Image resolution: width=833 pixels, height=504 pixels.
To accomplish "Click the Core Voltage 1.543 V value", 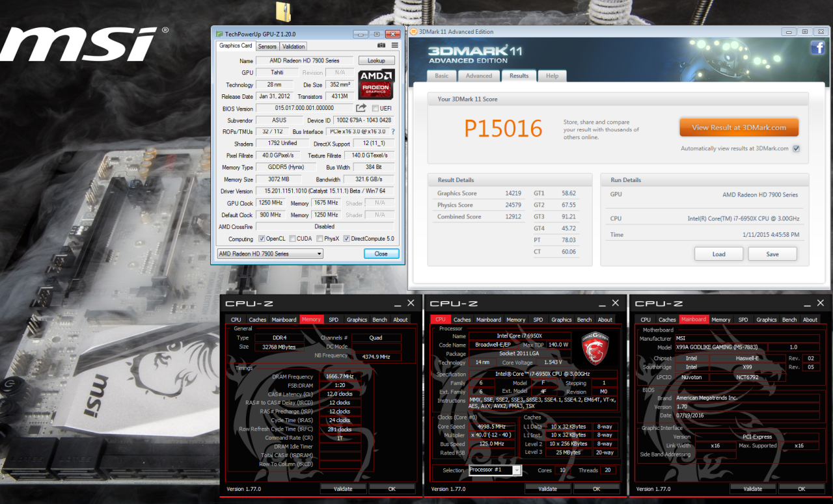I will [552, 362].
